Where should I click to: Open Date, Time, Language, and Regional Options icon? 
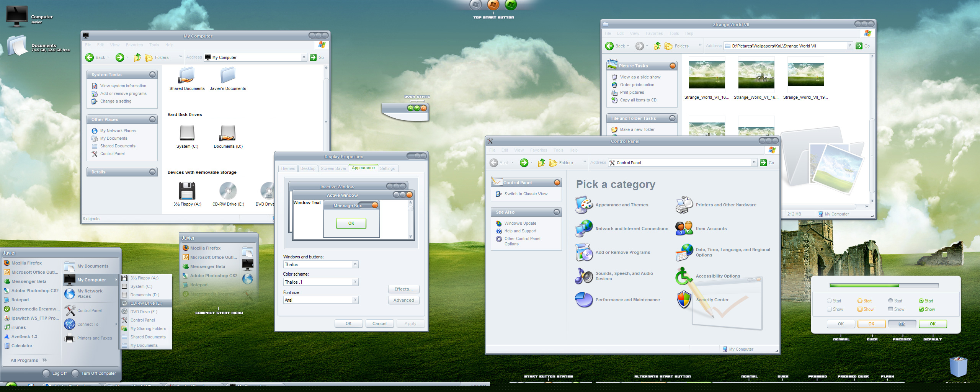684,252
